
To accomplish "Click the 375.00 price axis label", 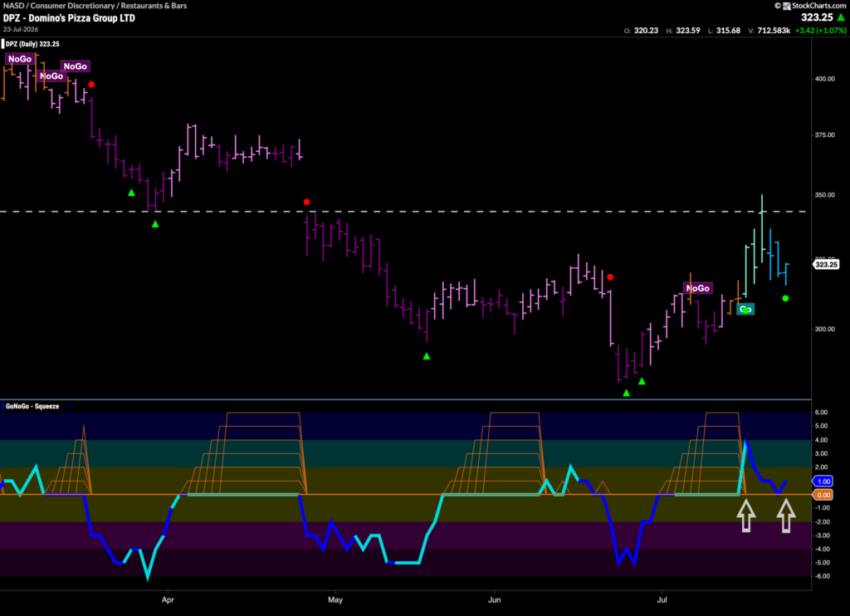I will (x=824, y=134).
